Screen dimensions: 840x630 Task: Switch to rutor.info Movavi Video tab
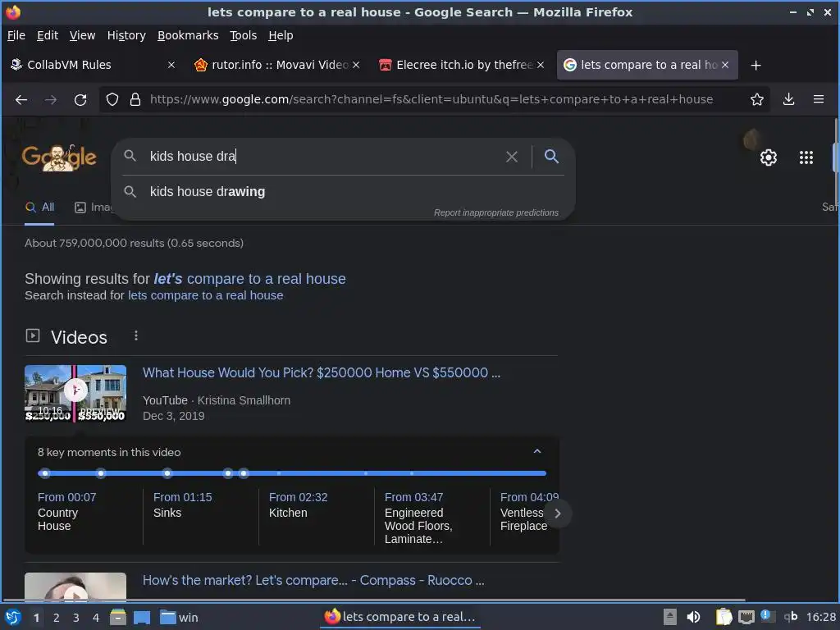(277, 65)
